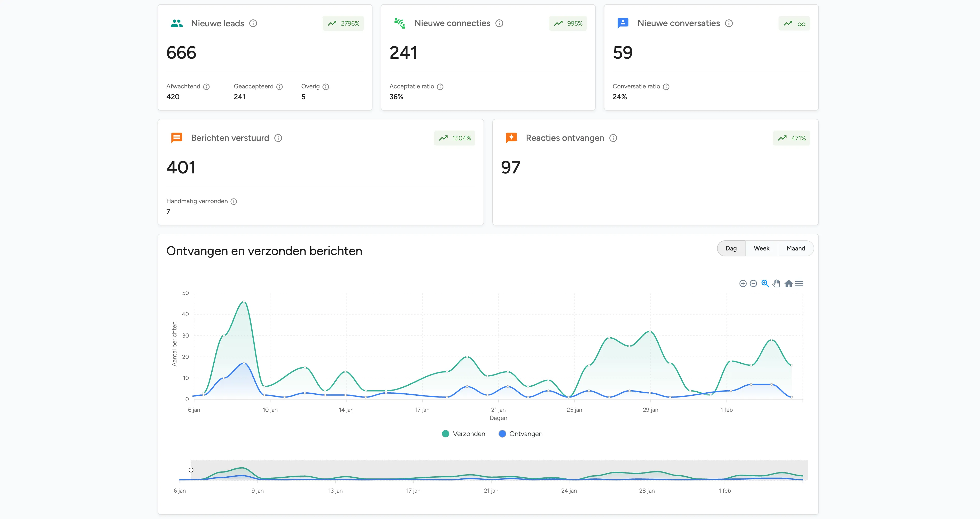Image resolution: width=980 pixels, height=519 pixels.
Task: Click the Nieuwe leads people icon
Action: click(x=176, y=23)
